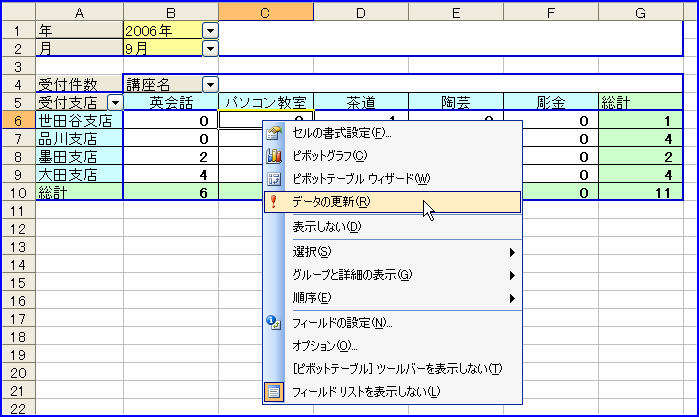Open the 受付支店 row field dropdown

115,102
